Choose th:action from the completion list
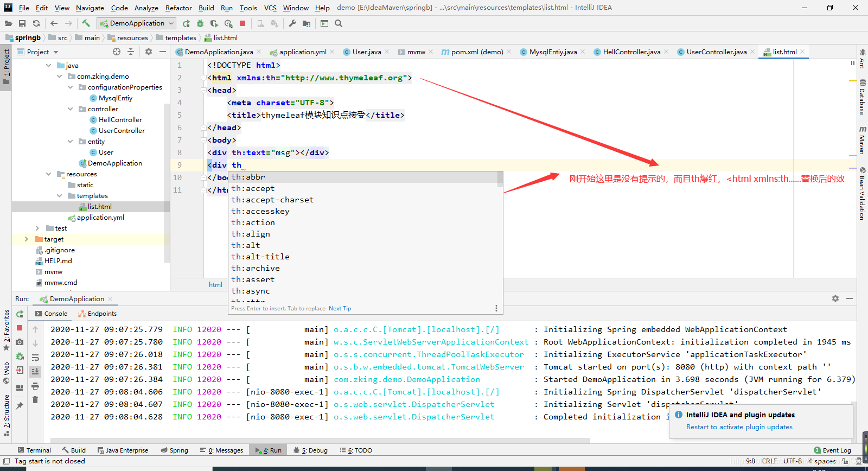This screenshot has width=868, height=471. (x=253, y=222)
